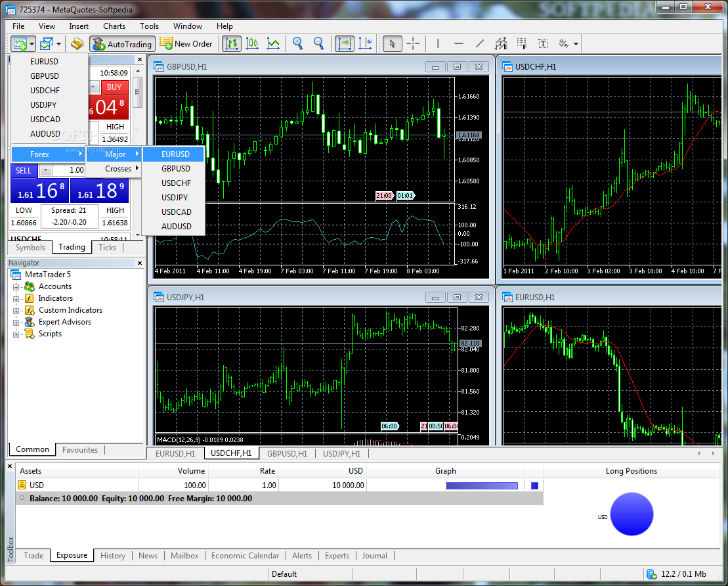Click the Expert Advisors icon in Navigator
Viewport: 728px width, 586px height.
30,322
